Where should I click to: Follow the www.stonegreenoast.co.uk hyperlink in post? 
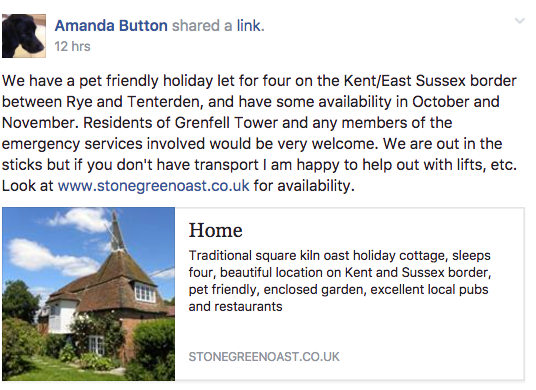pos(154,186)
